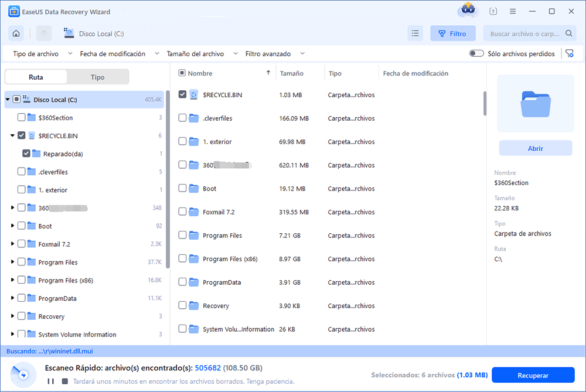Collapse the $RECYCLE.BIN tree node
Viewport: 586px width, 392px height.
12,135
